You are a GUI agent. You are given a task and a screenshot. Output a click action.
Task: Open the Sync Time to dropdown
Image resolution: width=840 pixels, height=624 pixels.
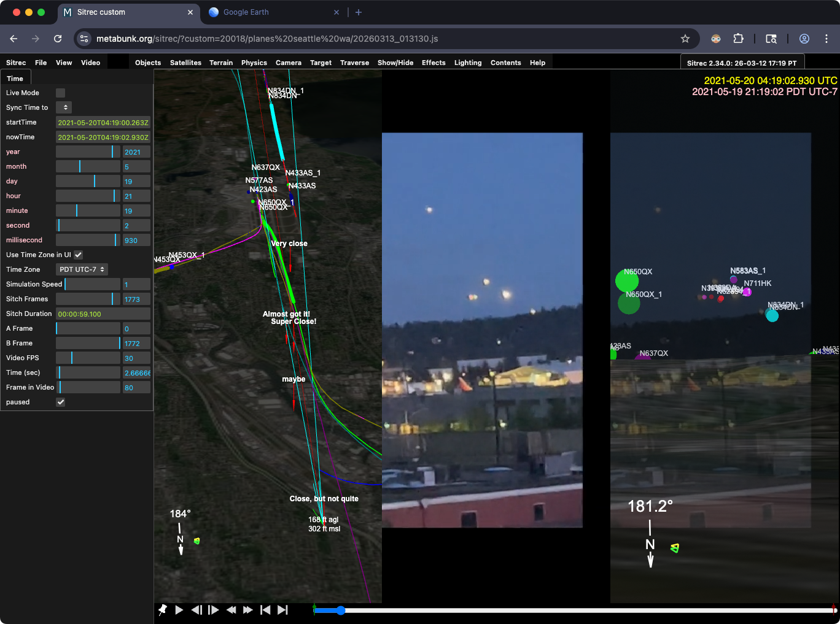pos(65,107)
